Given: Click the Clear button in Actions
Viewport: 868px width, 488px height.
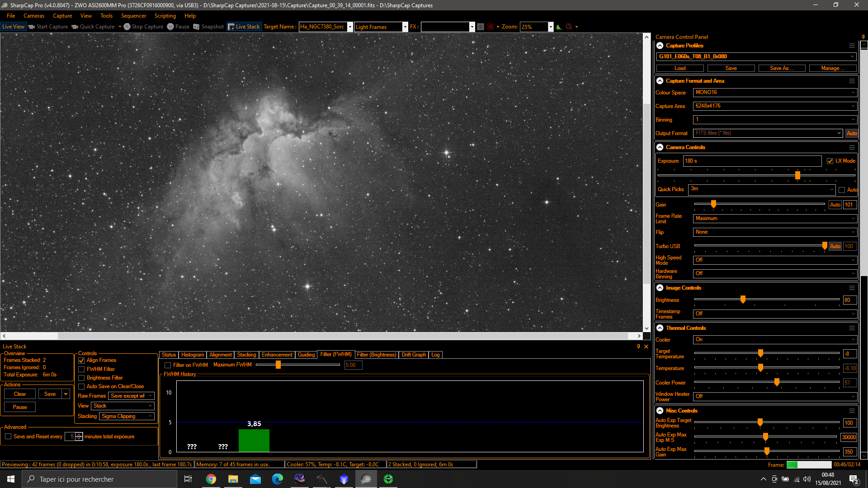Looking at the screenshot, I should click(x=20, y=394).
